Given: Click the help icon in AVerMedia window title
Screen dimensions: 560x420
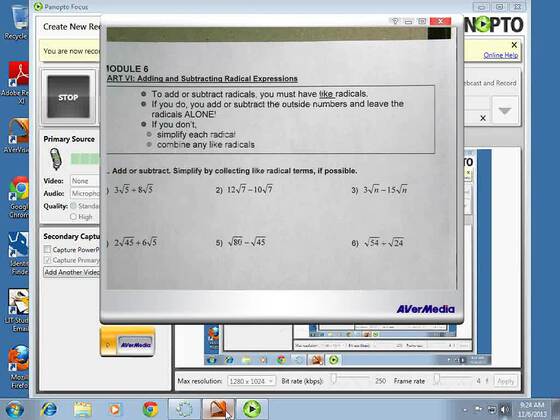Looking at the screenshot, I should 395,21.
